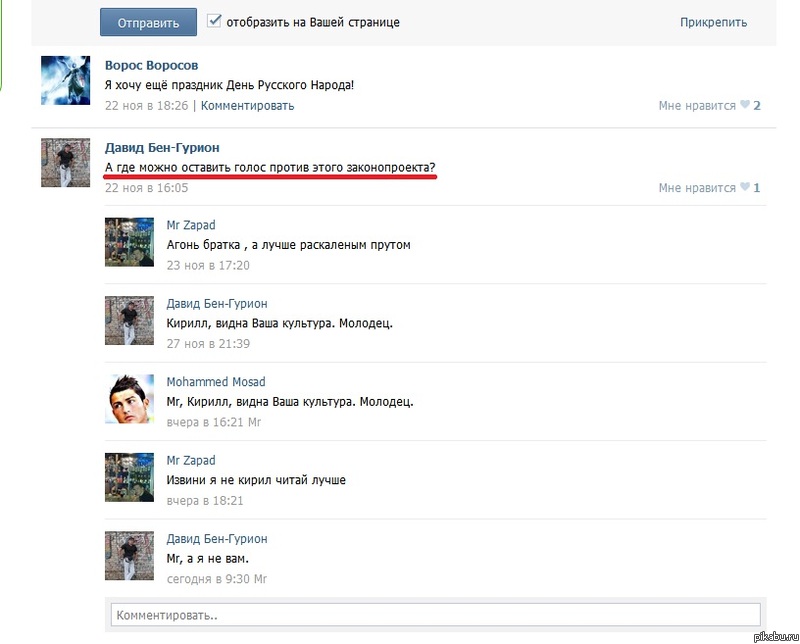Click Mr Zapad avatar beside Извини я не кирил
The image size is (800, 644).
(x=130, y=477)
